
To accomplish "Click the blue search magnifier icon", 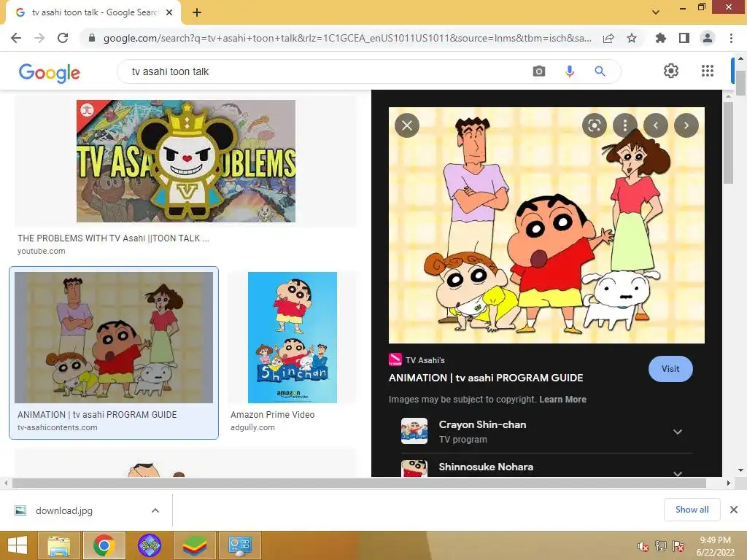I will coord(600,71).
